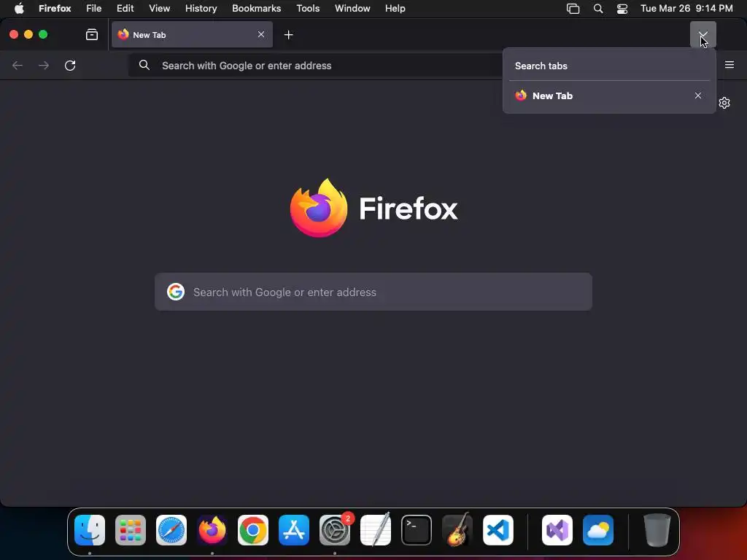Open the Firefox application menu in menu bar
This screenshot has width=747, height=560.
pos(55,9)
